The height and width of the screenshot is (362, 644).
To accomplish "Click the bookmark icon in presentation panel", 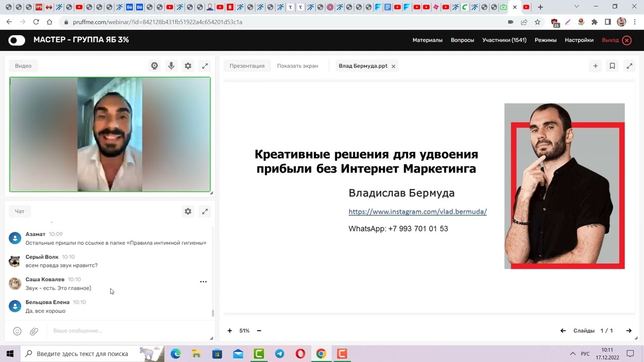I will pos(612,66).
